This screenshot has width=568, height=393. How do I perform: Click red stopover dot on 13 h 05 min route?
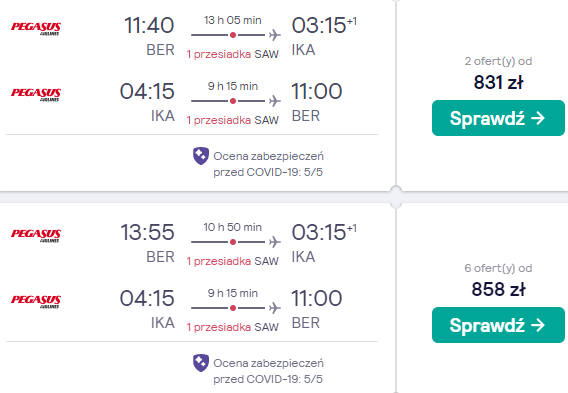coord(233,35)
